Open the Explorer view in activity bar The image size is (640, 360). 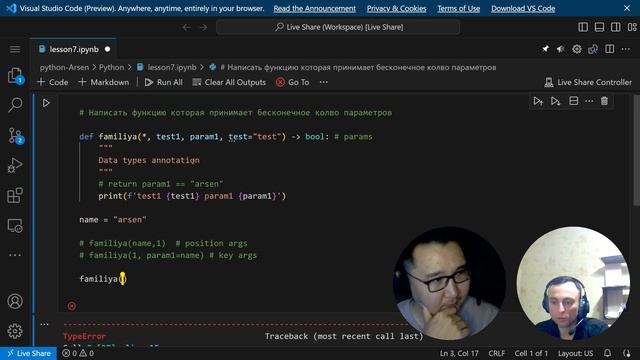coord(15,76)
